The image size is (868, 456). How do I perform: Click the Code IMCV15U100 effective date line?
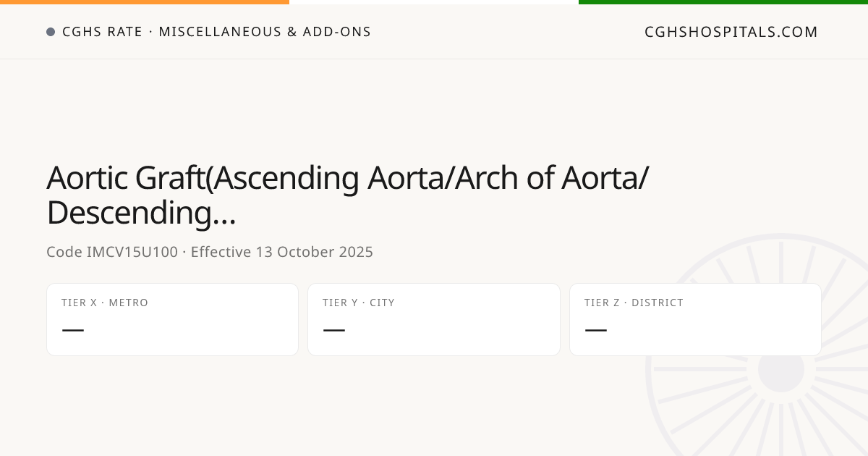(210, 252)
